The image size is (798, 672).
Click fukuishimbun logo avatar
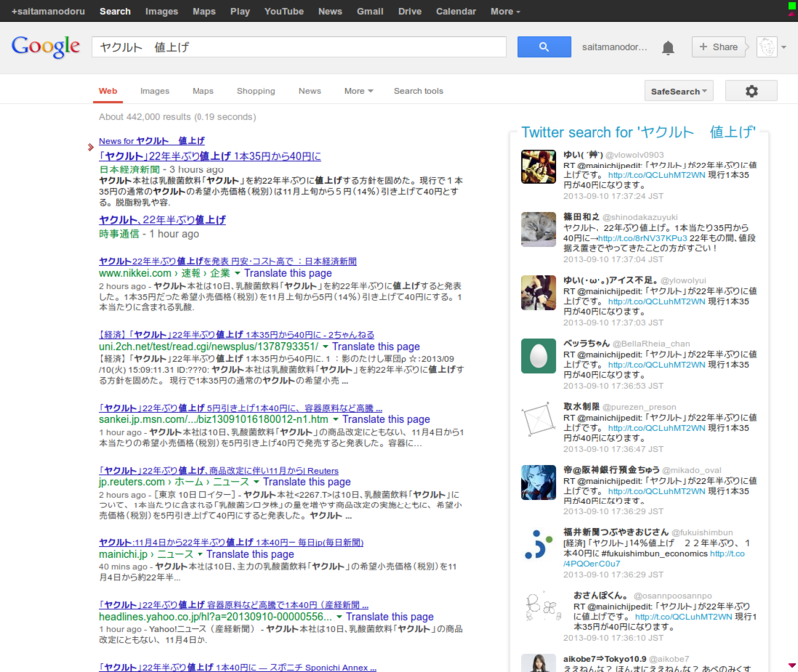click(538, 544)
